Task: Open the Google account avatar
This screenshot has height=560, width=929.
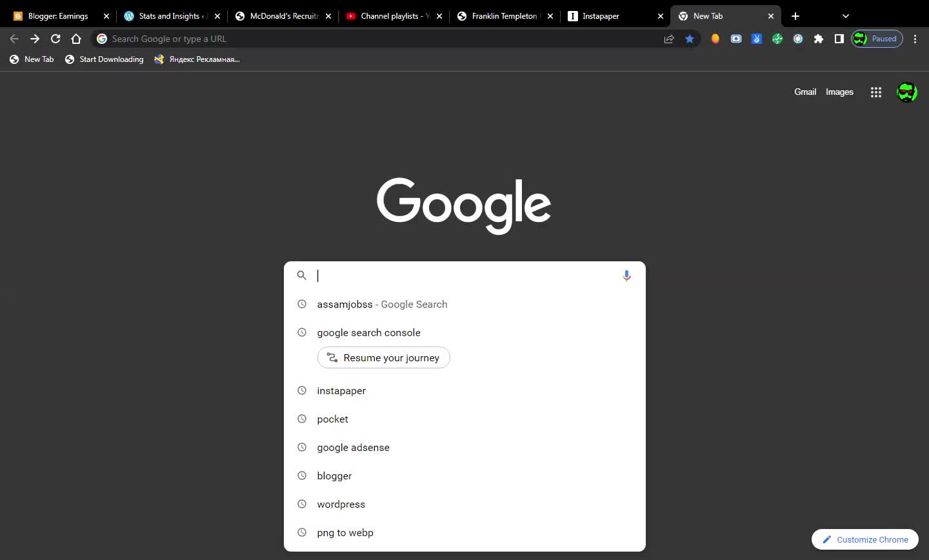Action: [x=907, y=92]
